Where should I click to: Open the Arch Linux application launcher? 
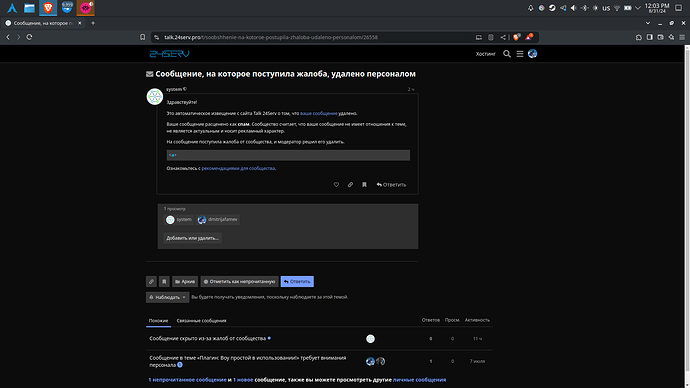pyautogui.click(x=12, y=8)
